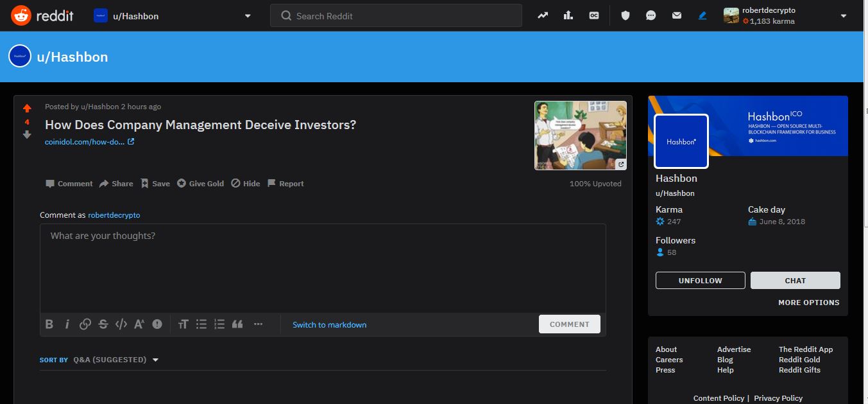Change sort order from Q&A (Suggested)
Image resolution: width=868 pixels, height=404 pixels.
(x=115, y=360)
